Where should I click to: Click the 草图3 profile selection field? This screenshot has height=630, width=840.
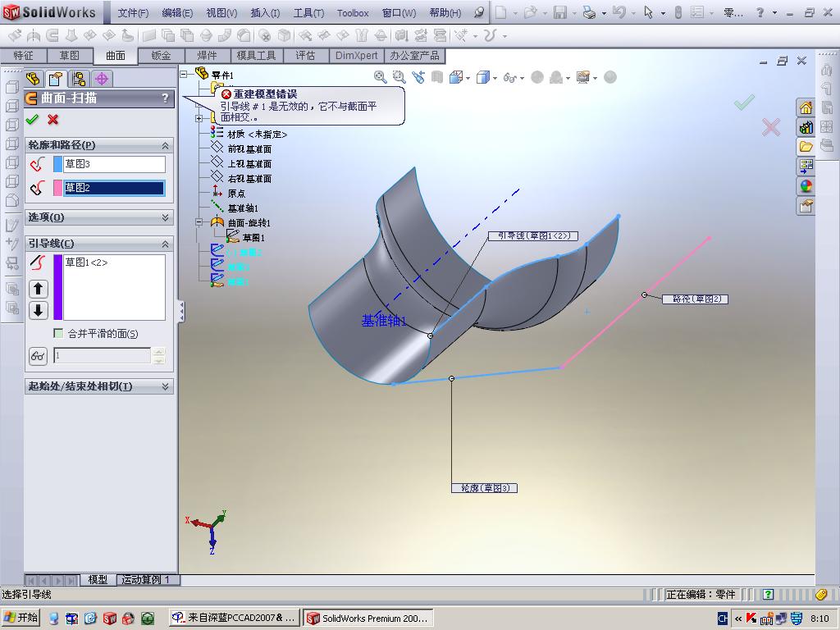[115, 164]
